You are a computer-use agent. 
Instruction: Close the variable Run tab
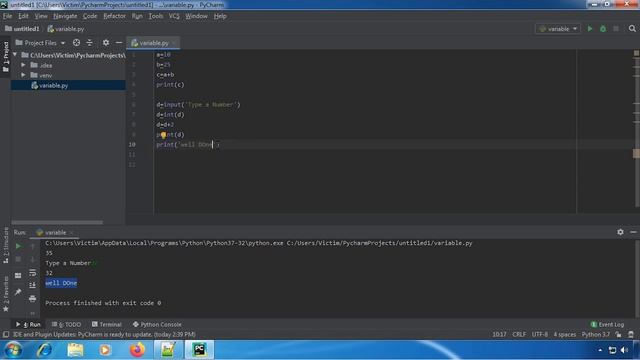(71, 233)
